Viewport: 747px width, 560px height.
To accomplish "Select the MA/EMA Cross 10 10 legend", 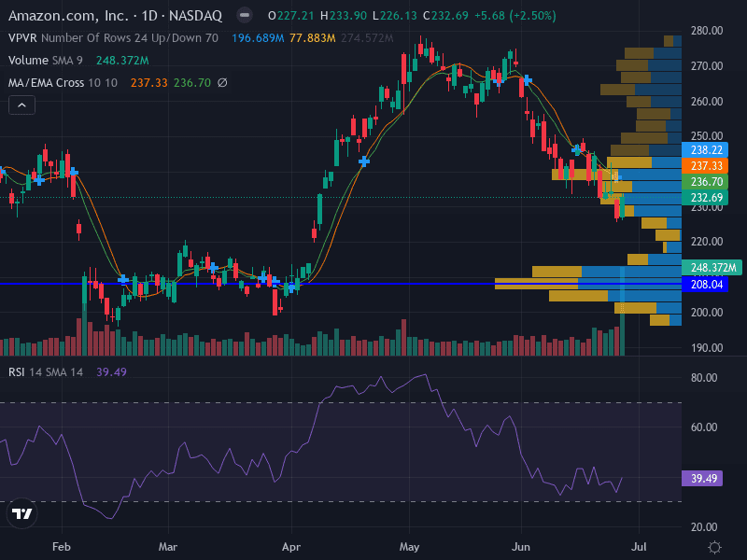I will pyautogui.click(x=63, y=83).
